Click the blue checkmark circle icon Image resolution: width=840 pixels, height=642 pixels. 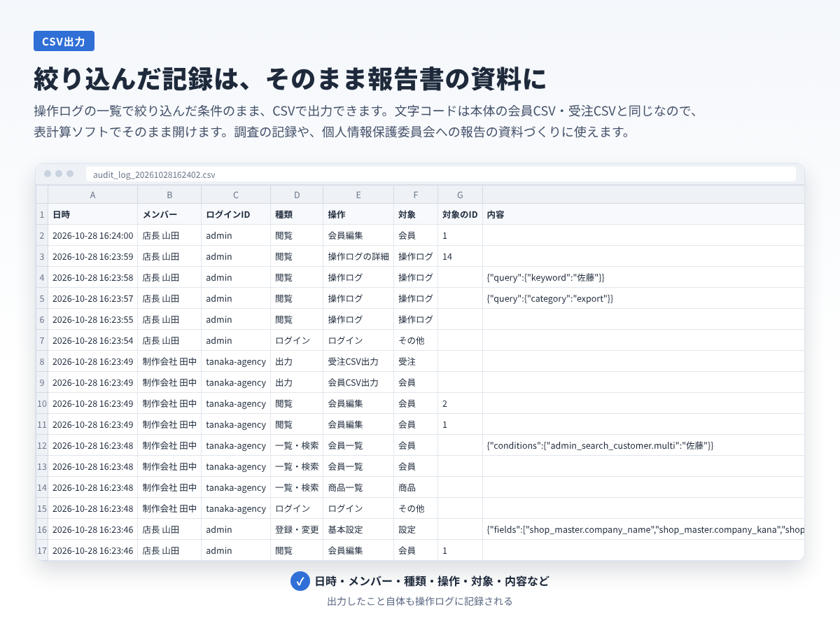pyautogui.click(x=300, y=581)
